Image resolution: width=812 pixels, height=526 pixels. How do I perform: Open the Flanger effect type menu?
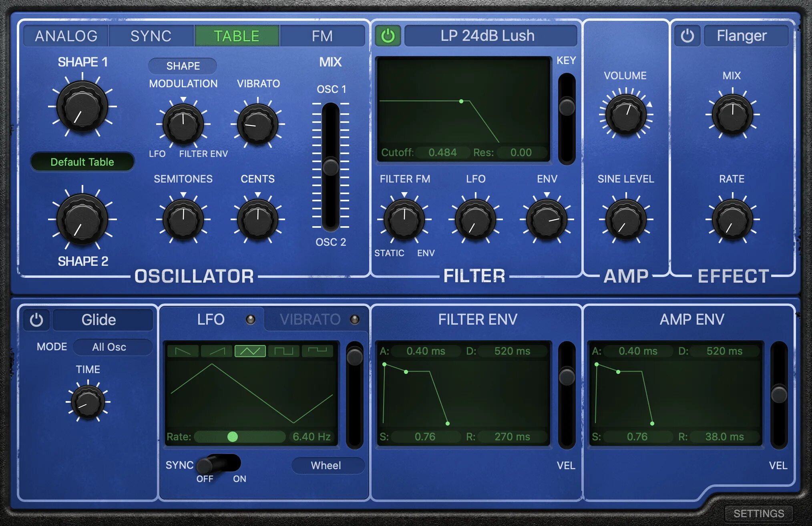745,36
